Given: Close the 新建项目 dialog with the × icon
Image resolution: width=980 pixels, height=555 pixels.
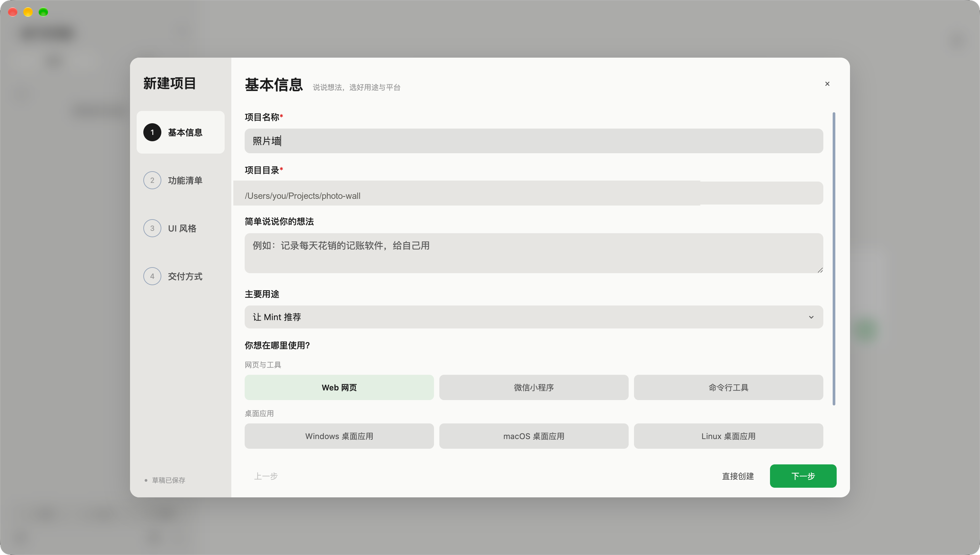Looking at the screenshot, I should pyautogui.click(x=827, y=84).
